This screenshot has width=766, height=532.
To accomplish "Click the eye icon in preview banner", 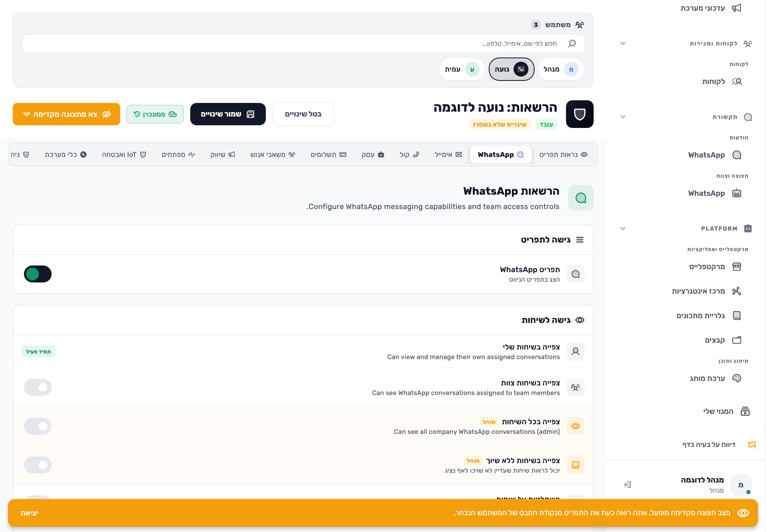I will tap(743, 513).
